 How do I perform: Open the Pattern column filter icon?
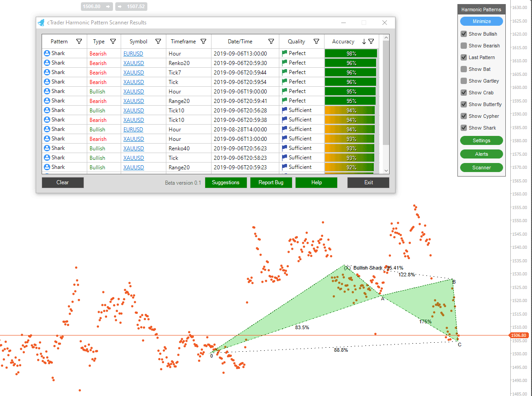coord(79,42)
